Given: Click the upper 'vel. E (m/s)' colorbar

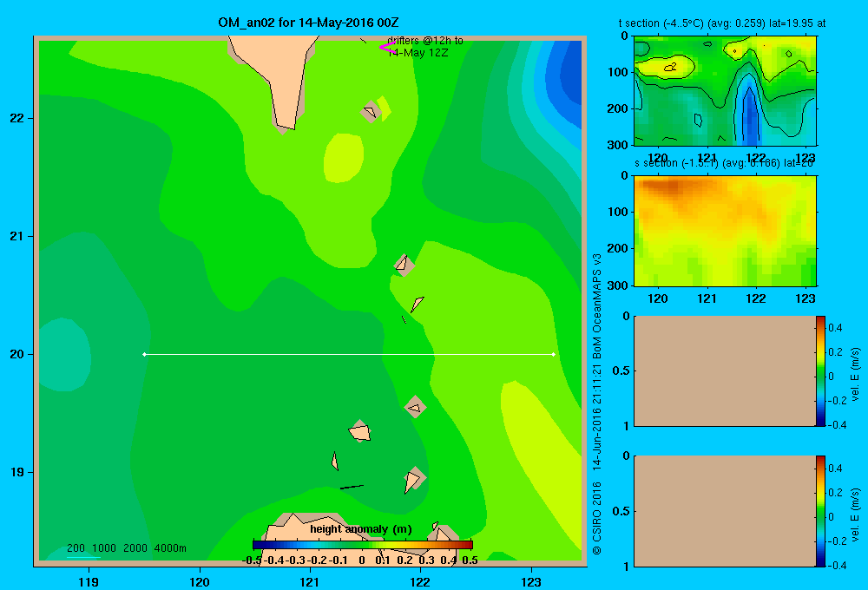Looking at the screenshot, I should click(x=820, y=370).
